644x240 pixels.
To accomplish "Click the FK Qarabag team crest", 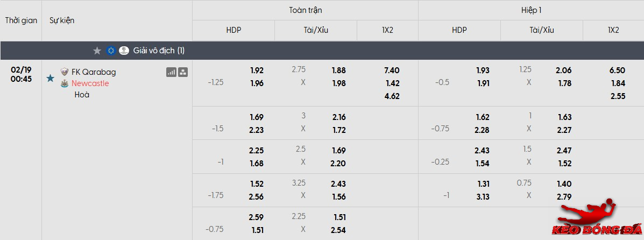I will pyautogui.click(x=65, y=72).
